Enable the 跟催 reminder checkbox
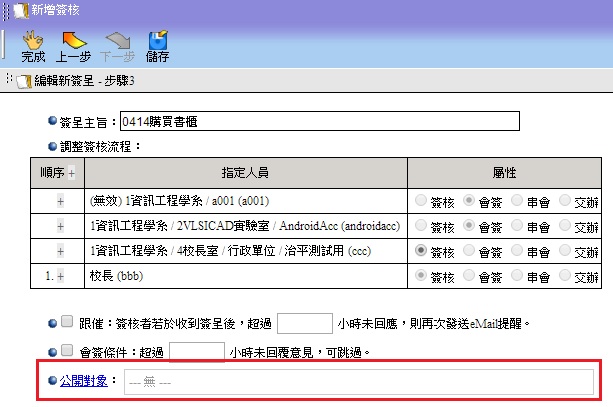The height and width of the screenshot is (407, 613). (x=67, y=322)
